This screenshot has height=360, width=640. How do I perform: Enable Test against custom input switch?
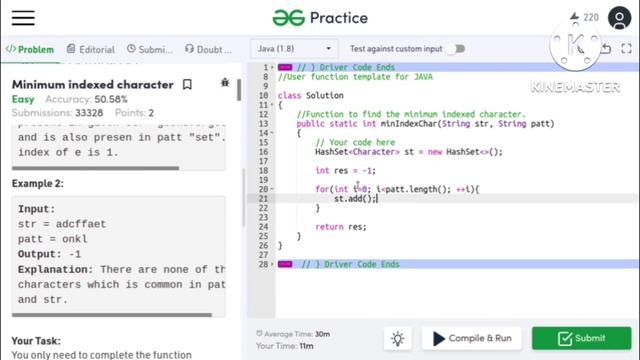pyautogui.click(x=456, y=49)
